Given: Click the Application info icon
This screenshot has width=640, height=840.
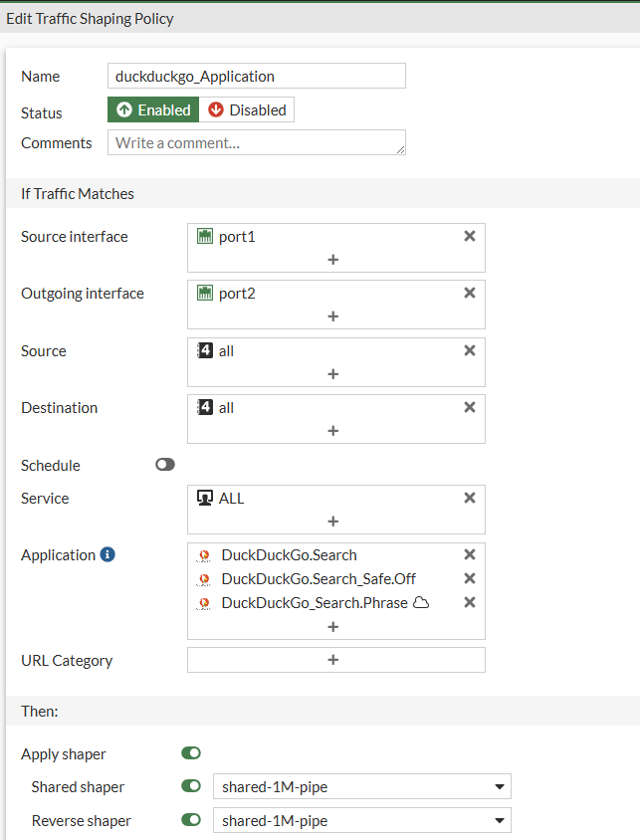Looking at the screenshot, I should [x=107, y=554].
